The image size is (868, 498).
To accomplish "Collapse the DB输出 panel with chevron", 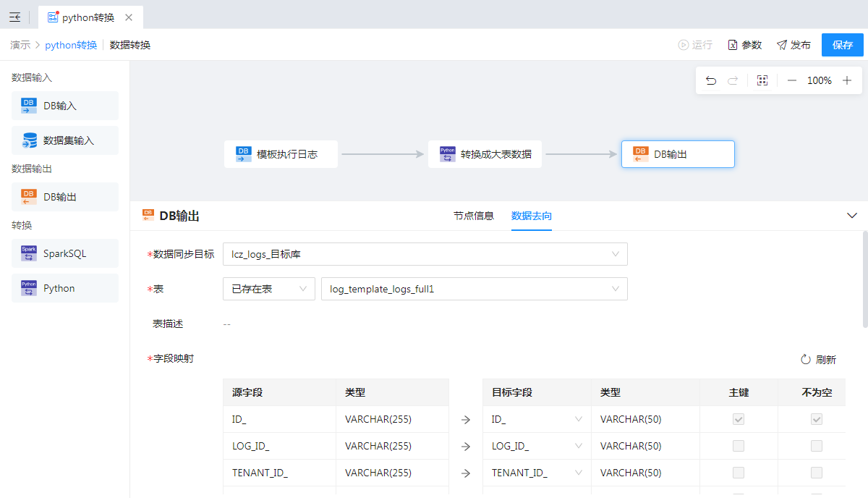I will (852, 216).
